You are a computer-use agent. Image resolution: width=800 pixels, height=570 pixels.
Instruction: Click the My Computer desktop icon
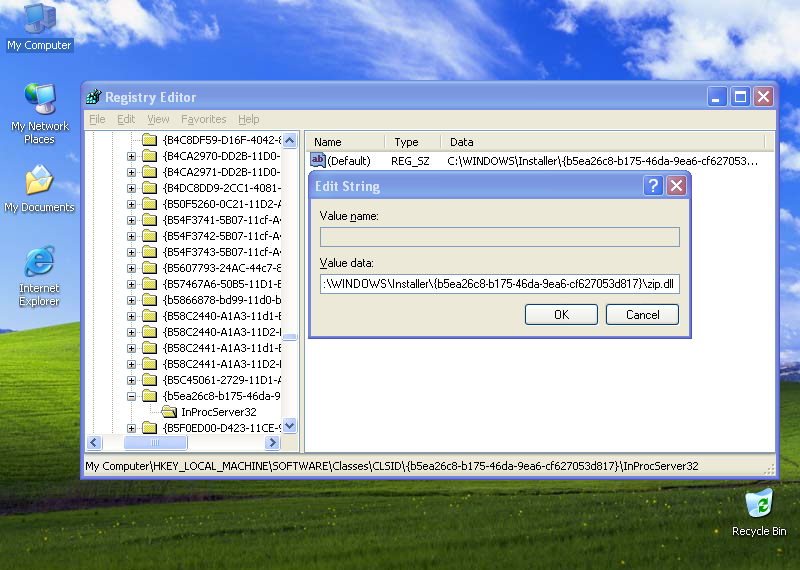[x=39, y=20]
